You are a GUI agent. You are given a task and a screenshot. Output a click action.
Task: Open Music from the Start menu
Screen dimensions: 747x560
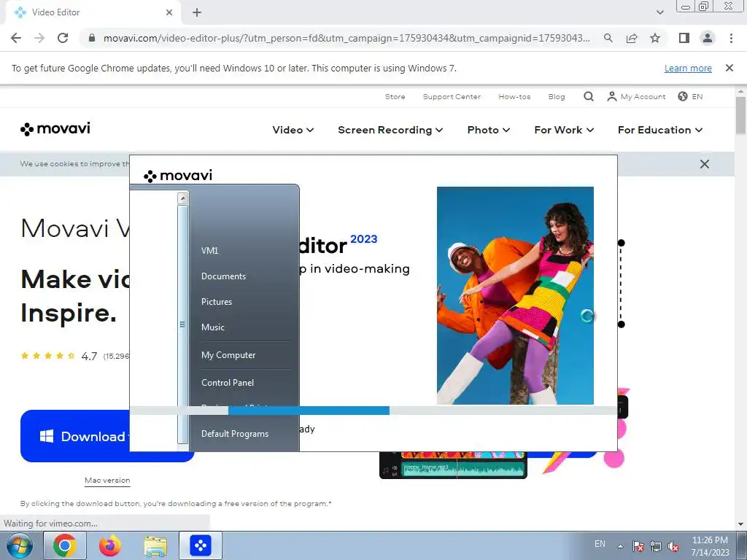pos(212,327)
